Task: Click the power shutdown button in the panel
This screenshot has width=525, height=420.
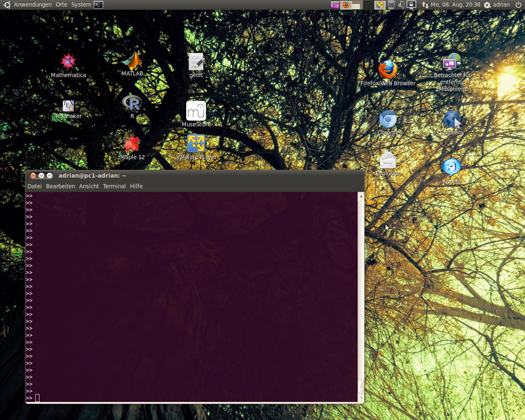Action: click(518, 5)
